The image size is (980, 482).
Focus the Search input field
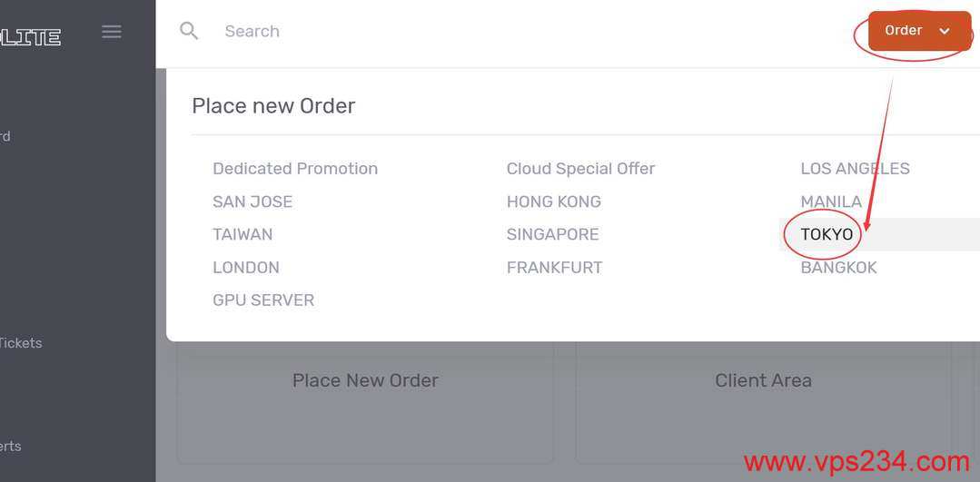(531, 31)
